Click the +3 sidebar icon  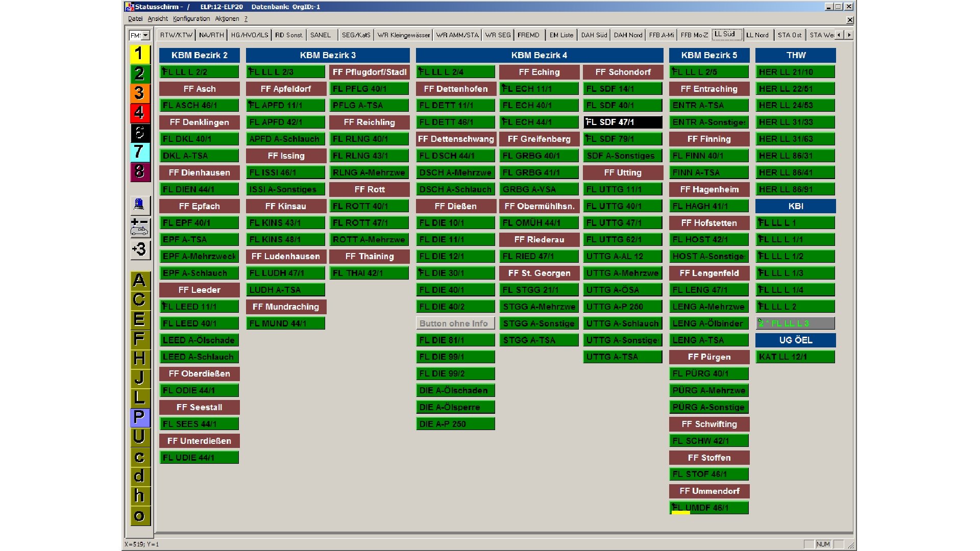(x=139, y=249)
